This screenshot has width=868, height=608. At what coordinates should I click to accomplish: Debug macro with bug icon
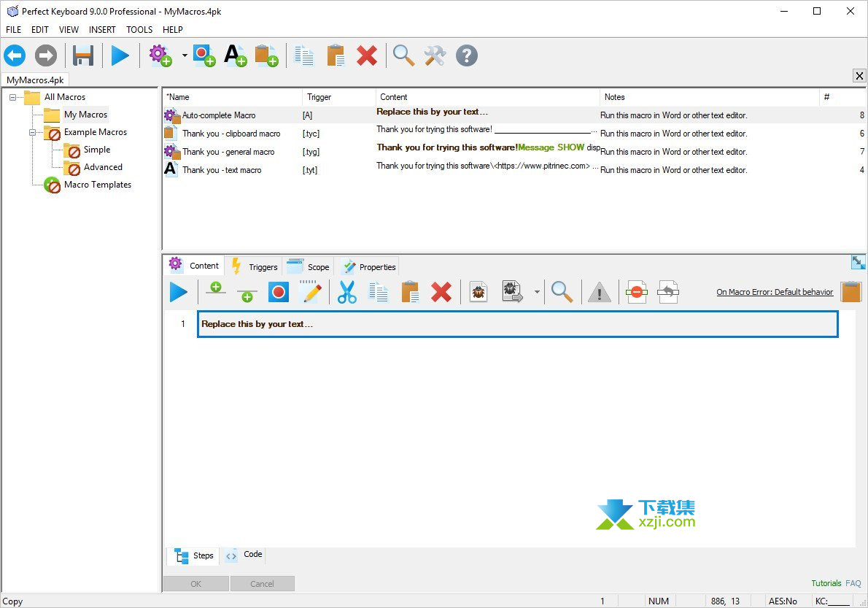coord(478,292)
